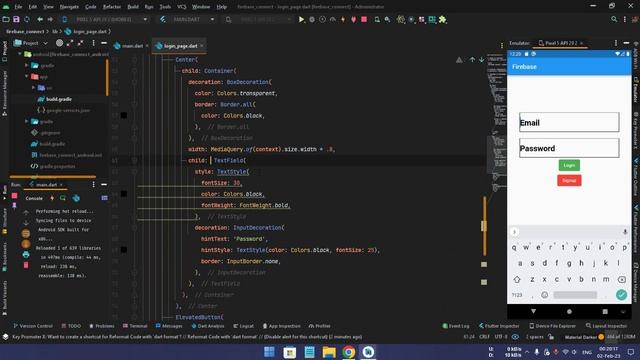Open the device selector dropdown in toolbar
This screenshot has height=360, width=640.
click(x=107, y=19)
